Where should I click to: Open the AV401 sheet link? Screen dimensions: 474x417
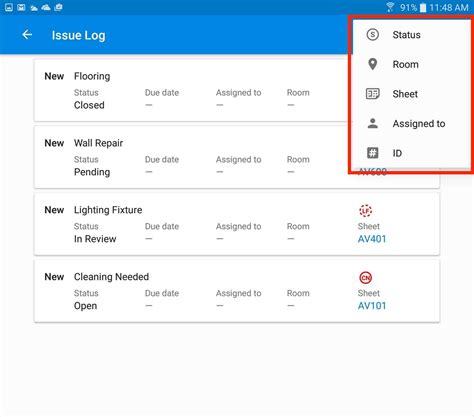(x=372, y=239)
